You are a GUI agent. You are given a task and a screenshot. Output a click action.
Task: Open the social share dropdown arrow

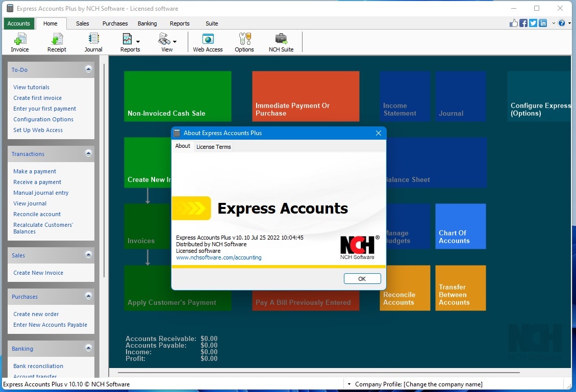pyautogui.click(x=554, y=23)
